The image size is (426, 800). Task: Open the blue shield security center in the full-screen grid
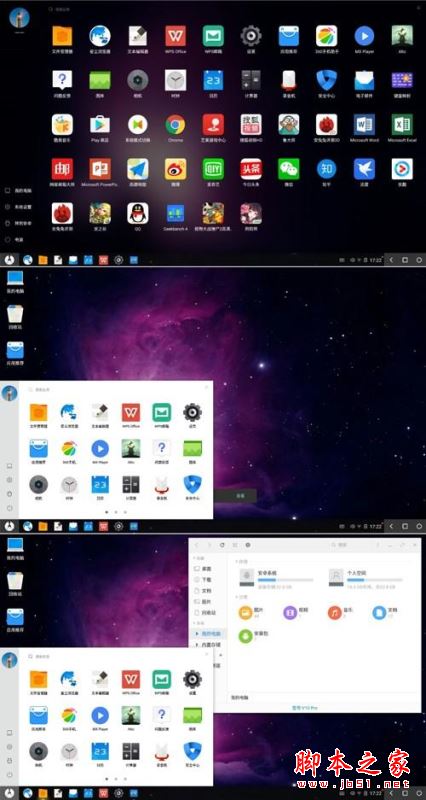pos(327,81)
